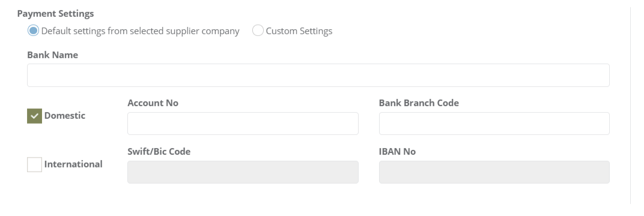
Task: Click the Domestic label text
Action: coord(64,116)
